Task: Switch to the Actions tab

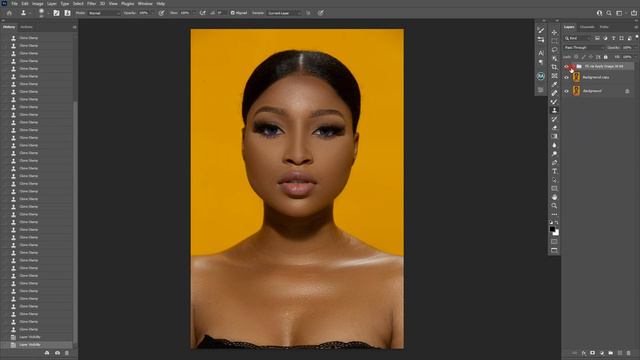Action: 27,27
